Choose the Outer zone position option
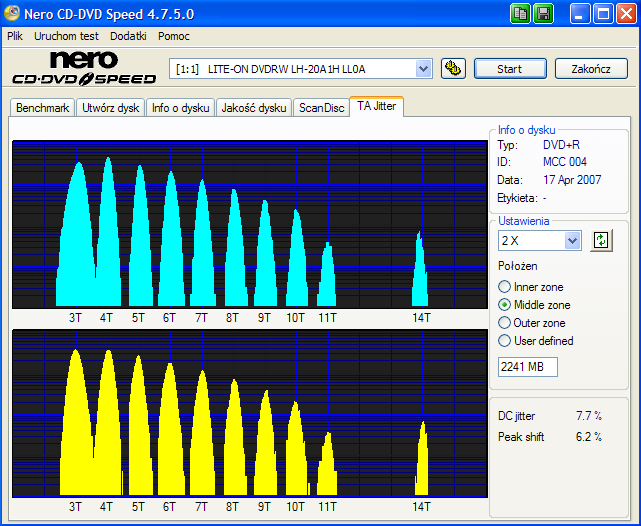Screen dimensions: 641x526 tap(505, 323)
